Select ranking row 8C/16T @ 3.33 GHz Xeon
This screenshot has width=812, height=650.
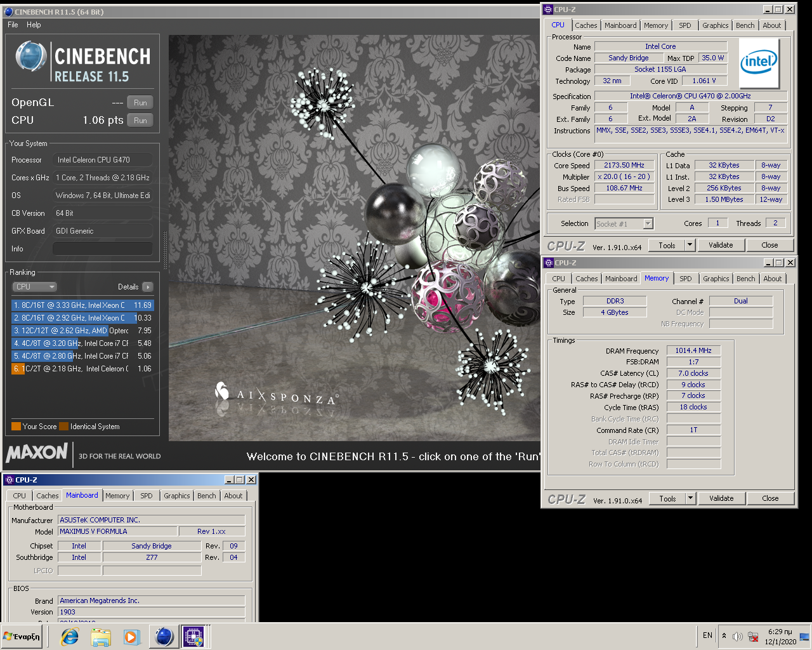point(82,305)
